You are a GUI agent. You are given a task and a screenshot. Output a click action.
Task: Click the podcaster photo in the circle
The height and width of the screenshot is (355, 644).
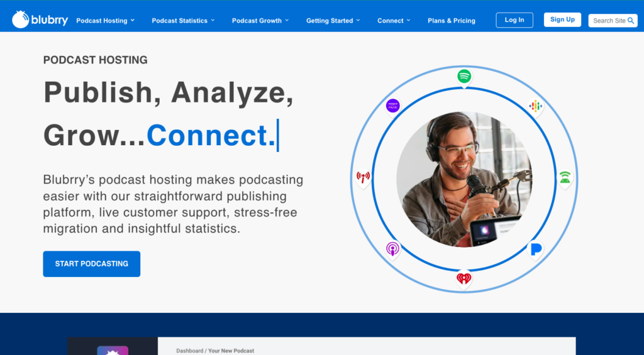(464, 179)
